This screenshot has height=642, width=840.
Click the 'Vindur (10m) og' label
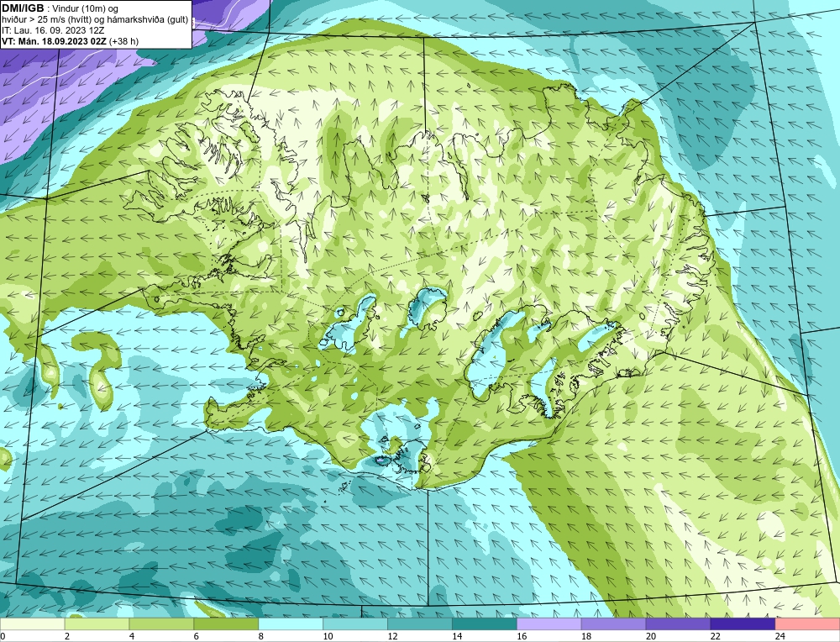[x=87, y=9]
